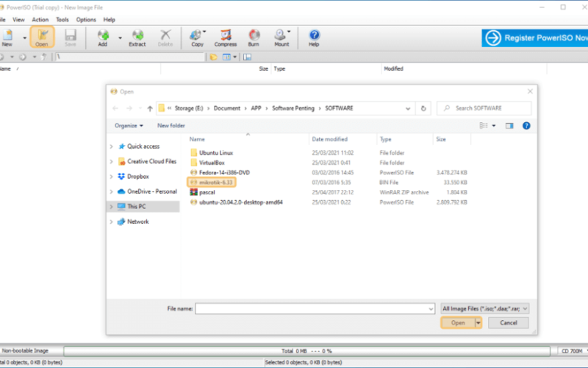
Task: Sort by the Size column in Open dialog
Action: click(x=441, y=139)
